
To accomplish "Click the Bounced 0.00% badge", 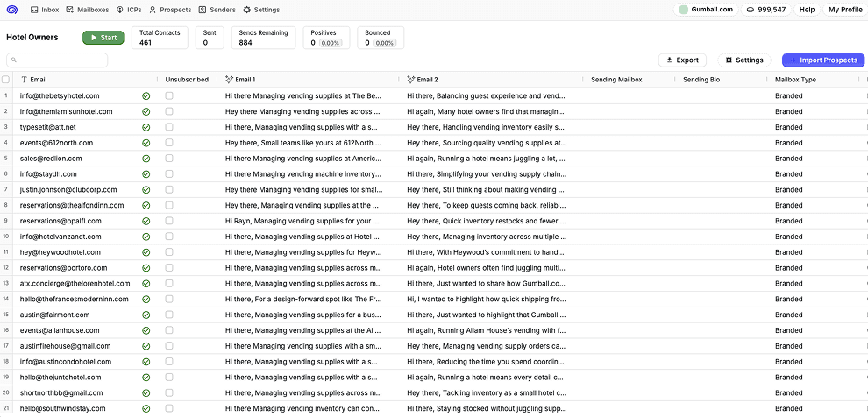I will pyautogui.click(x=384, y=43).
